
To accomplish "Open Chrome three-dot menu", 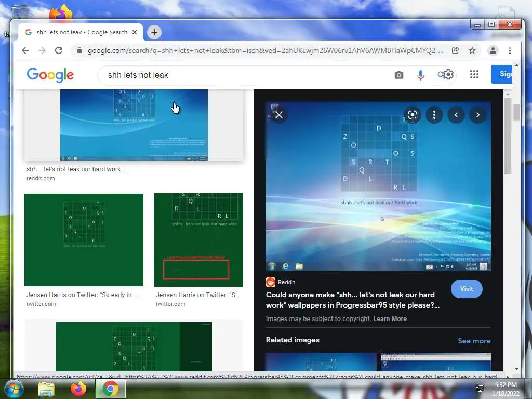I will click(510, 50).
